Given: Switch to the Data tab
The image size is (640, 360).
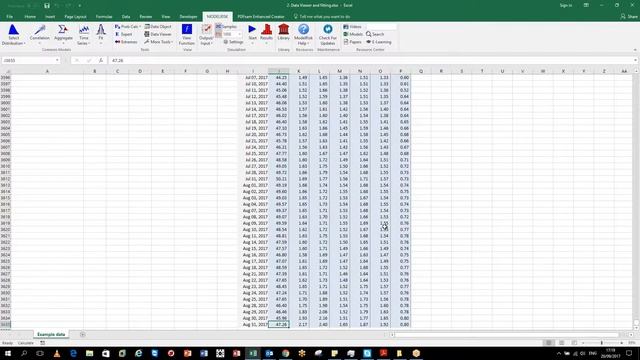Looking at the screenshot, I should point(126,17).
